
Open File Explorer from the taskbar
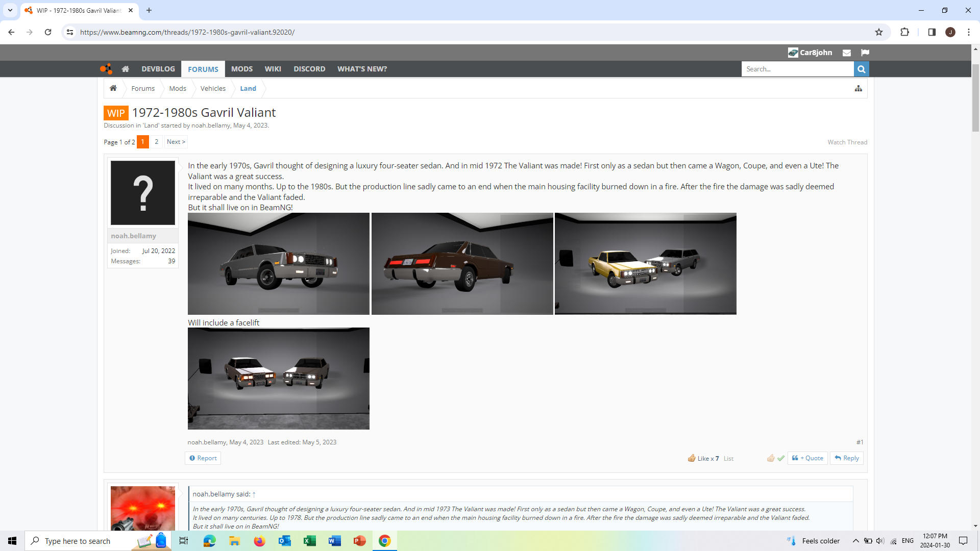[234, 541]
